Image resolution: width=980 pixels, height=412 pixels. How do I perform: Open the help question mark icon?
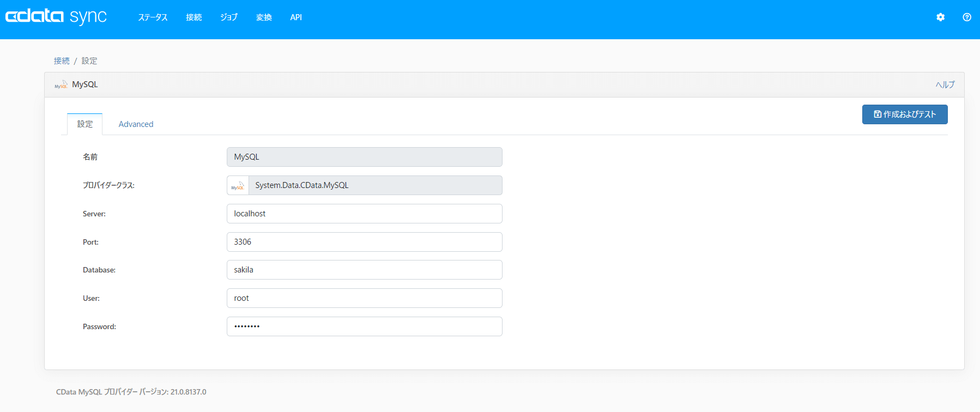pyautogui.click(x=967, y=17)
